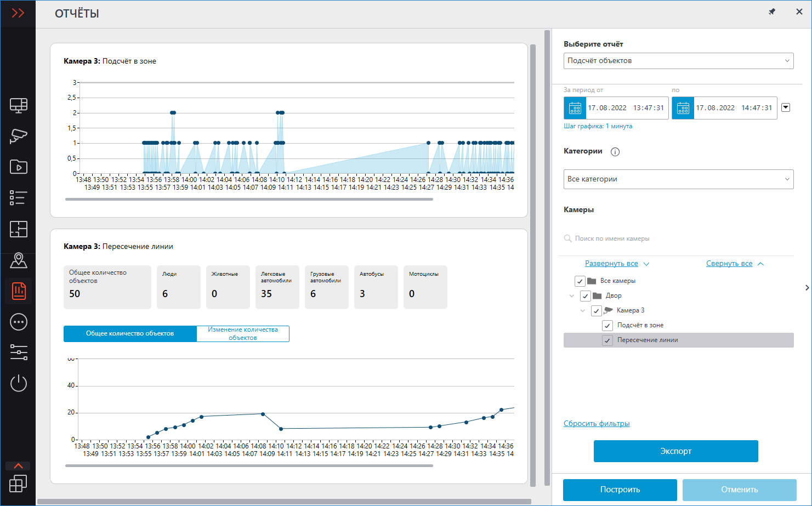Click the Грузовые автомобили 6 card
The width and height of the screenshot is (812, 506).
[327, 287]
